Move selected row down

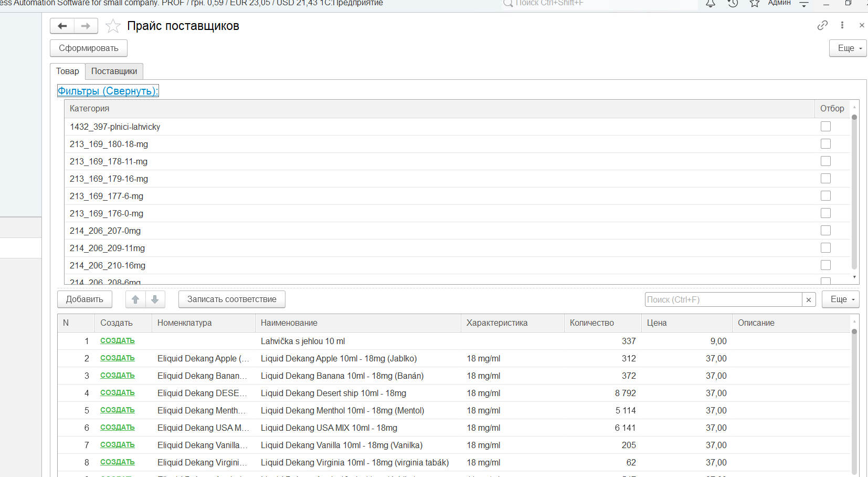155,299
